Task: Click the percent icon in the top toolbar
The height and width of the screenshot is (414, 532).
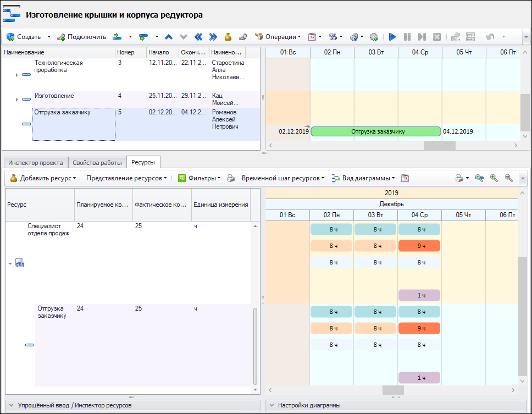Action: tap(333, 37)
